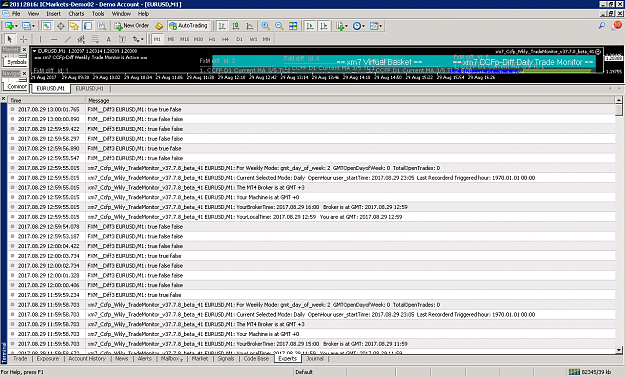
Task: Switch timeframe to D1
Action: click(240, 39)
